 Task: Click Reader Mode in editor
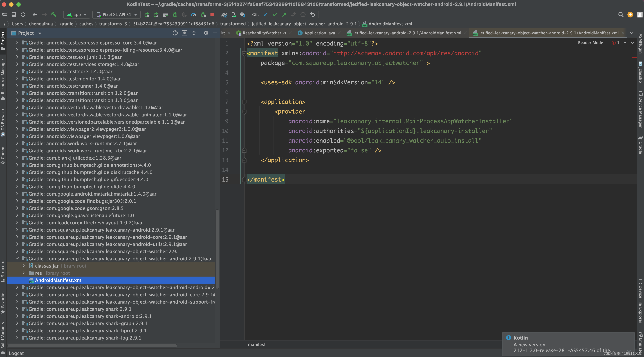click(x=590, y=43)
